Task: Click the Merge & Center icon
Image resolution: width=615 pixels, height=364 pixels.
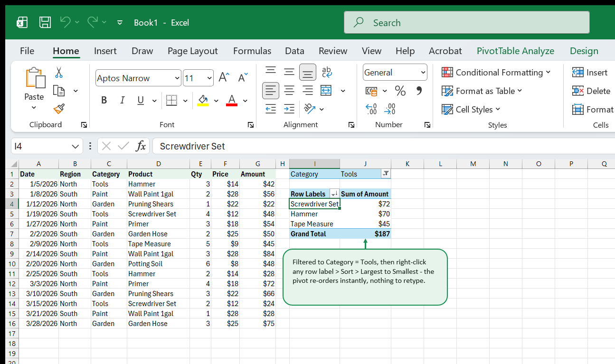Action: click(326, 90)
